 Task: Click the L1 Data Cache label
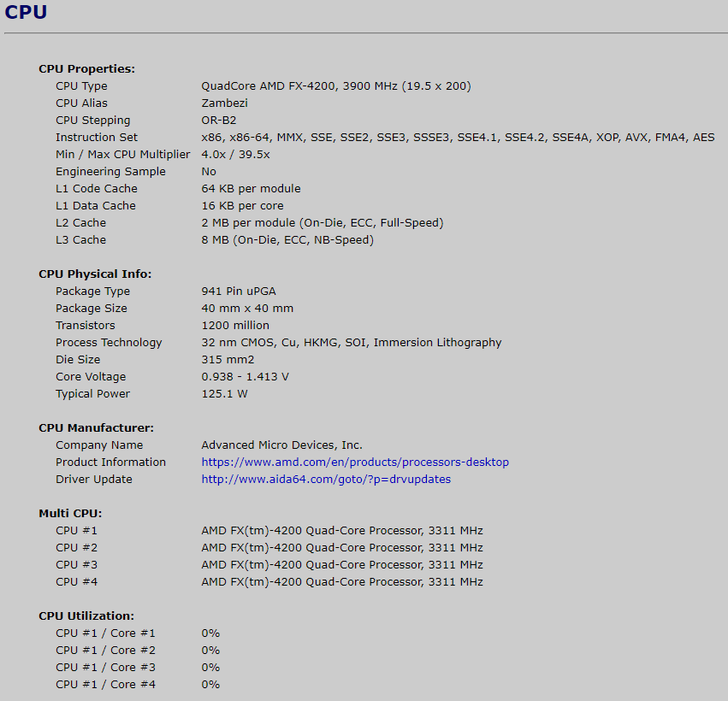coord(96,205)
